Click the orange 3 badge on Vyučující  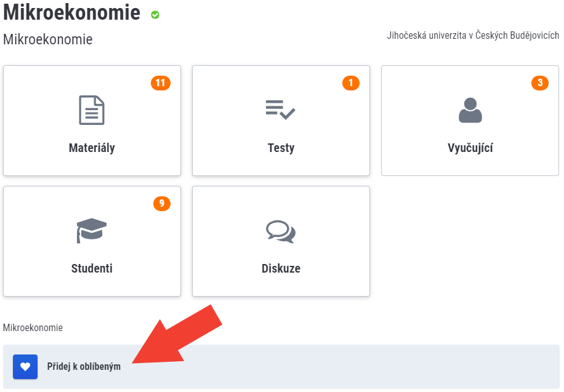[540, 83]
